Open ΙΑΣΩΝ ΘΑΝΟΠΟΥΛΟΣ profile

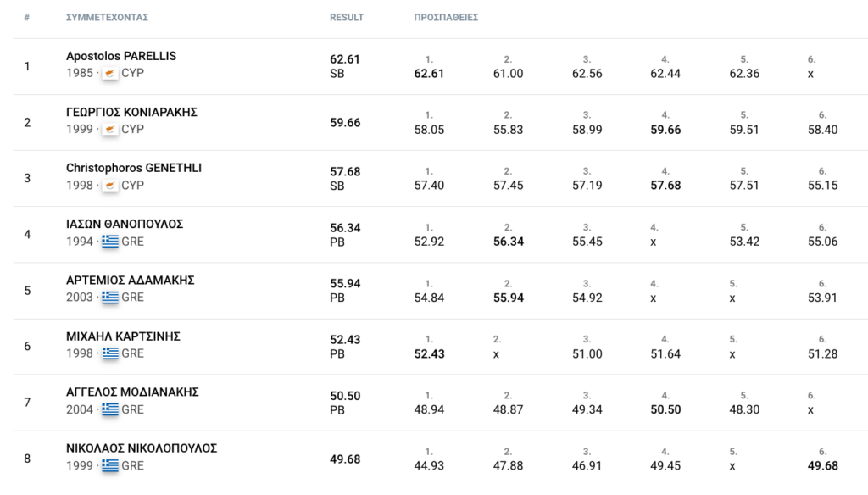tap(125, 224)
